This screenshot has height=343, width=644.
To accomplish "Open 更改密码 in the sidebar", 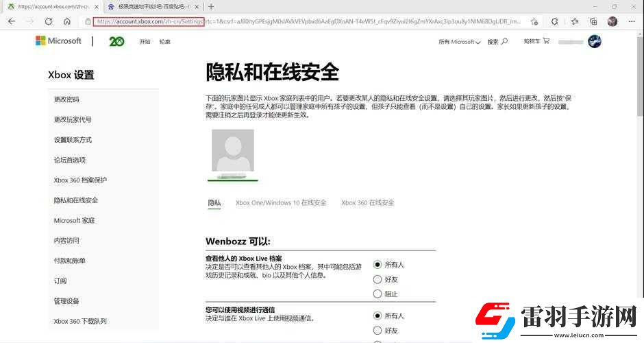I will point(66,99).
